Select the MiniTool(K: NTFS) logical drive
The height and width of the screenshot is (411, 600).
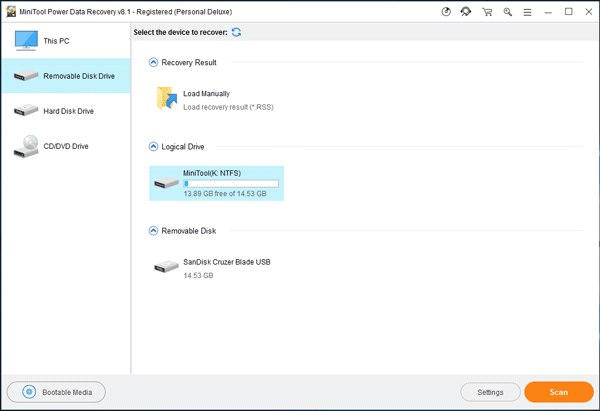click(216, 183)
